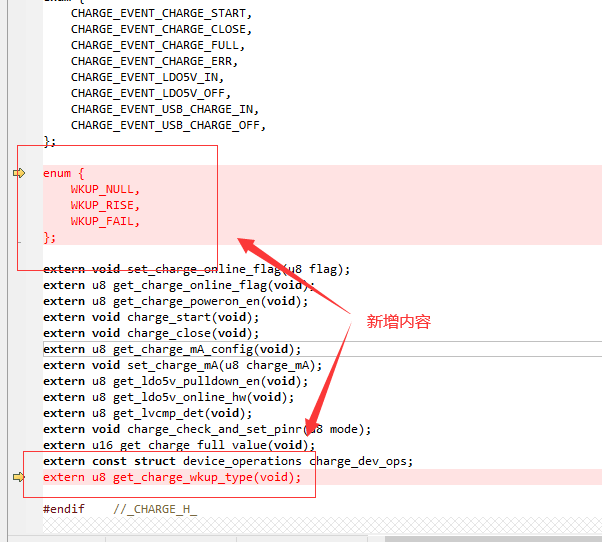The height and width of the screenshot is (542, 602).
Task: Click the set_charge_online_flag declaration
Action: [x=197, y=269]
